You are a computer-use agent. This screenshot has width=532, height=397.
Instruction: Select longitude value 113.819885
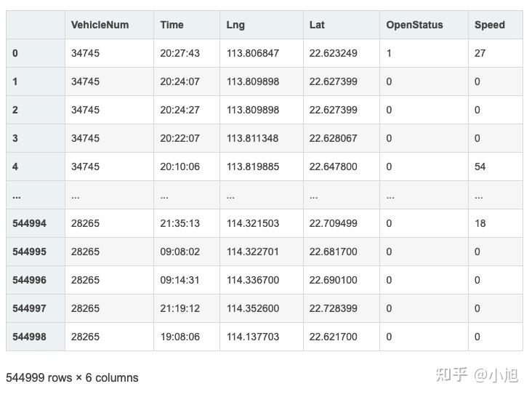tap(252, 167)
